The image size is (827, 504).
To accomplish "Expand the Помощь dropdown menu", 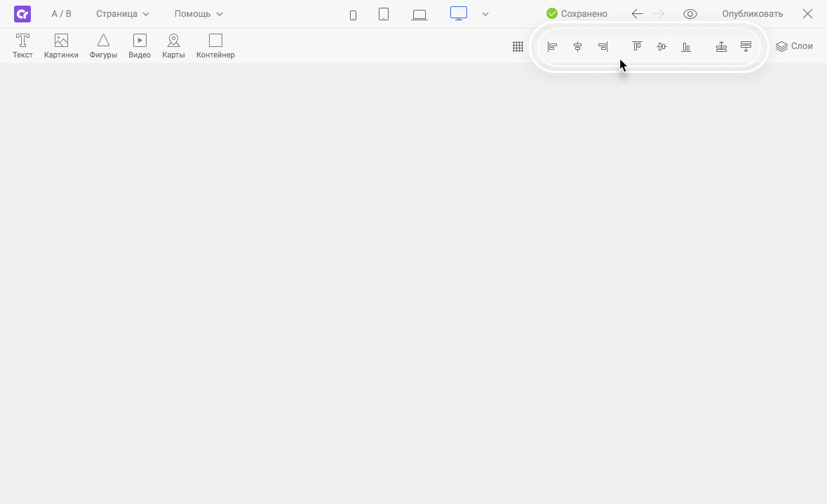I will tap(199, 14).
